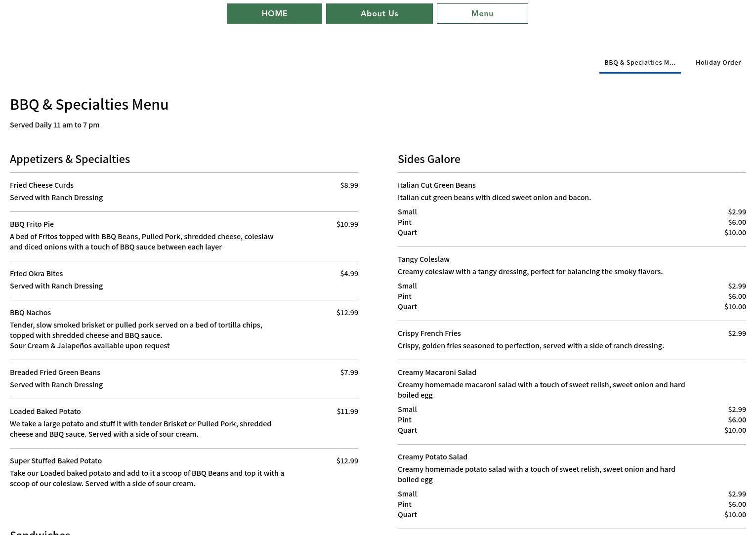This screenshot has width=756, height=535.
Task: Click the BBQ Nachos $12.99 price
Action: click(347, 312)
